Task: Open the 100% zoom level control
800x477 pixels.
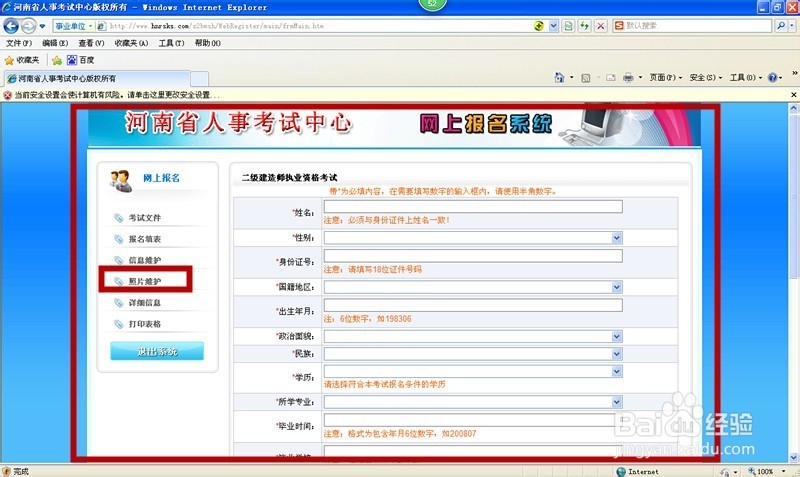Action: pos(766,471)
